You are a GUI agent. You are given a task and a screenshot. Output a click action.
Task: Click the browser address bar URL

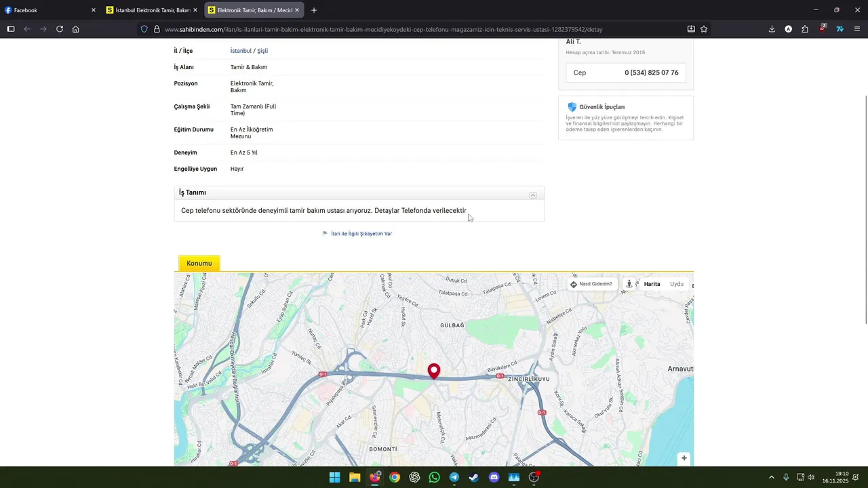pyautogui.click(x=383, y=29)
